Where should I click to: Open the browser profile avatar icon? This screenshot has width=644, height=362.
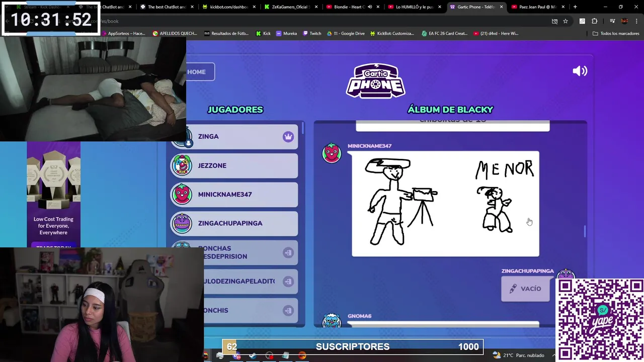click(624, 21)
